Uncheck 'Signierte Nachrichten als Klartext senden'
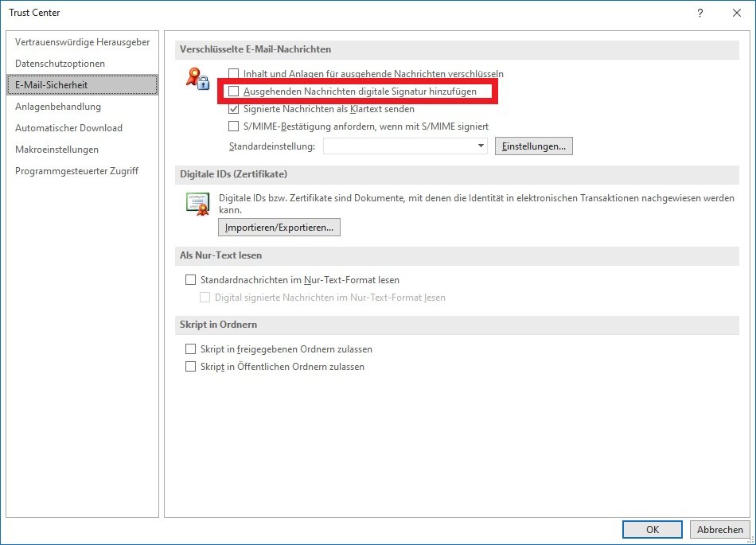The width and height of the screenshot is (756, 545). point(233,109)
